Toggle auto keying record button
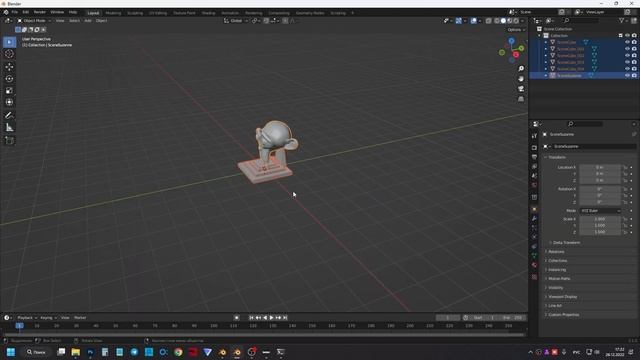 237,318
